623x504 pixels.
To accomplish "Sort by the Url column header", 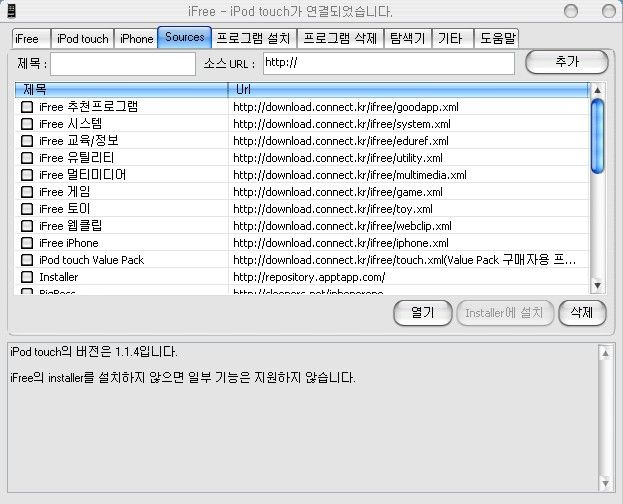I will coord(409,90).
